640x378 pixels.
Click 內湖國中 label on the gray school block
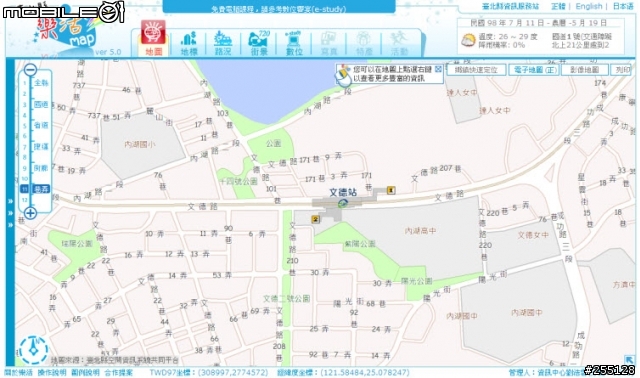click(527, 313)
